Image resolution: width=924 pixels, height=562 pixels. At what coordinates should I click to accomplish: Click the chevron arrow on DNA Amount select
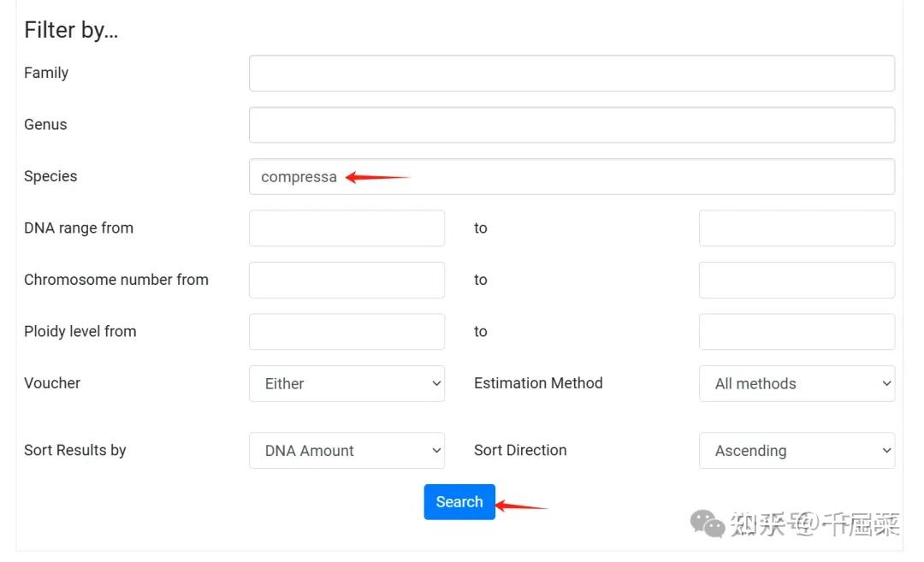436,451
